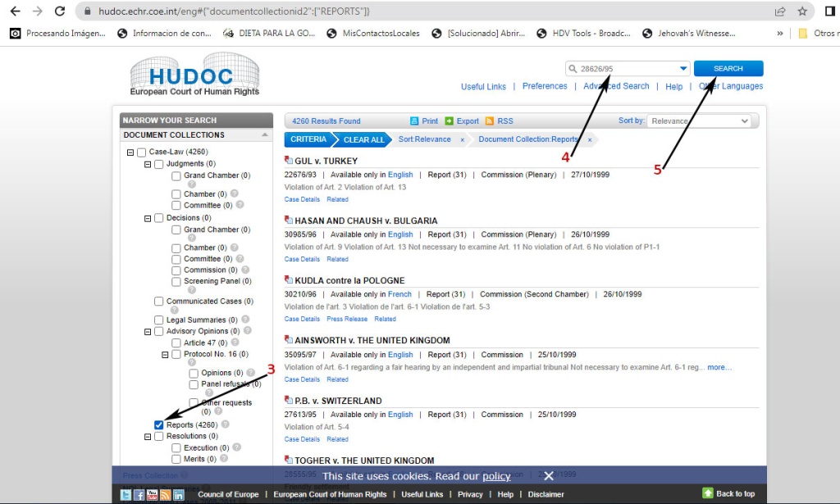Viewport: 840px width, 504px height.
Task: Tick the Legal Summaries (0) checkbox
Action: 158,320
